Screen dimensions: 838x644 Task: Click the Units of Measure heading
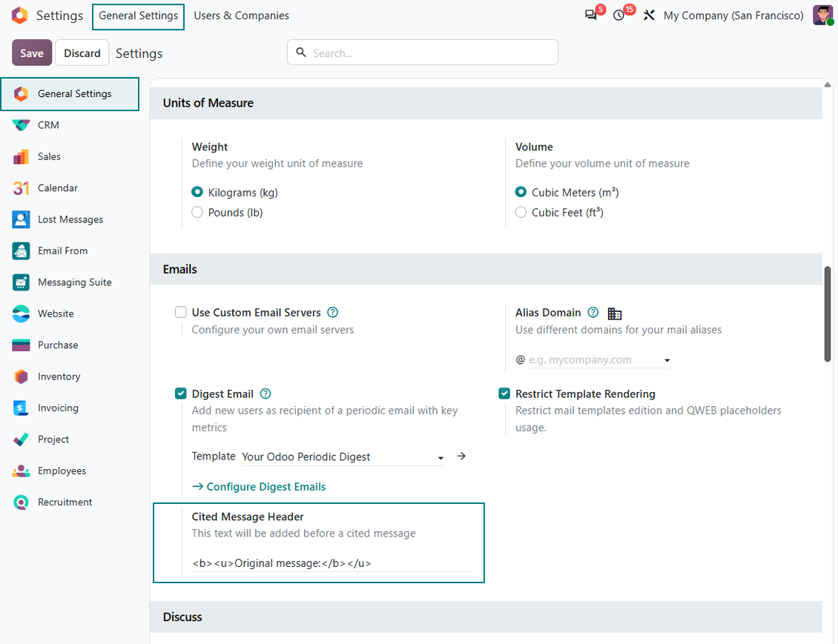(x=208, y=103)
